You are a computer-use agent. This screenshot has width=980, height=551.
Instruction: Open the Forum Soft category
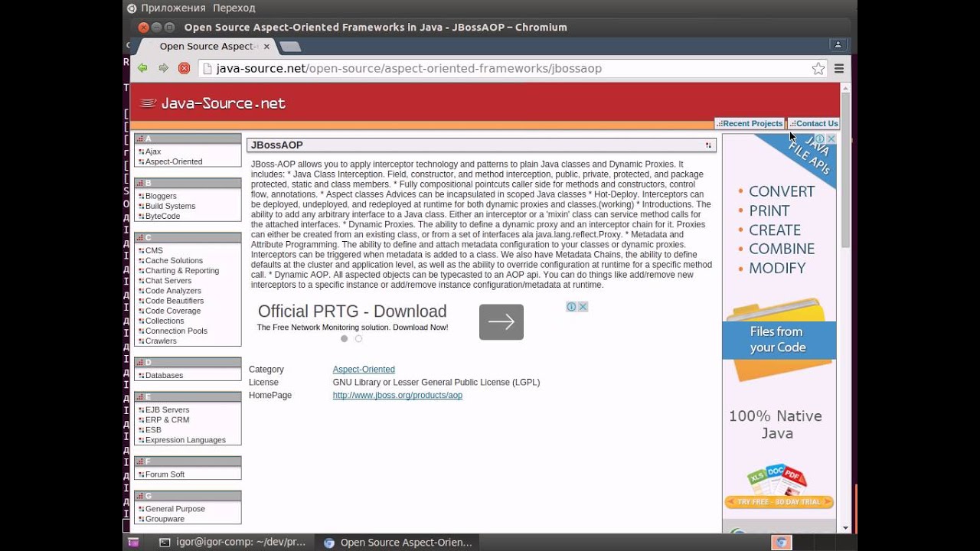tap(165, 473)
